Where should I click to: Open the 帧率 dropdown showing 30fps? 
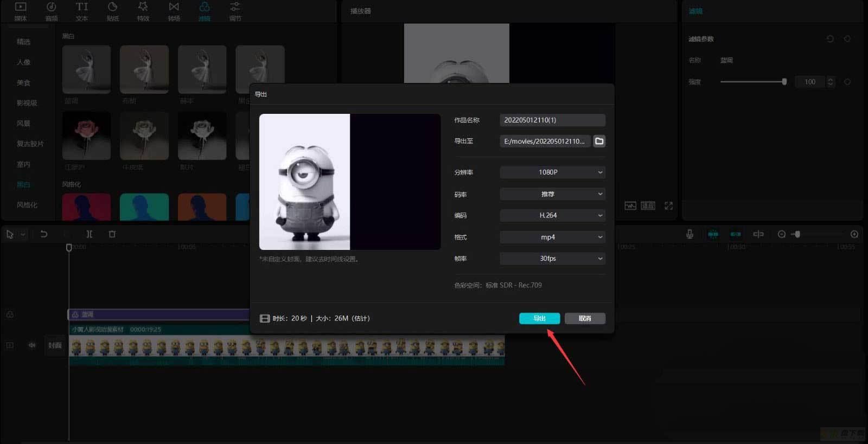(552, 259)
